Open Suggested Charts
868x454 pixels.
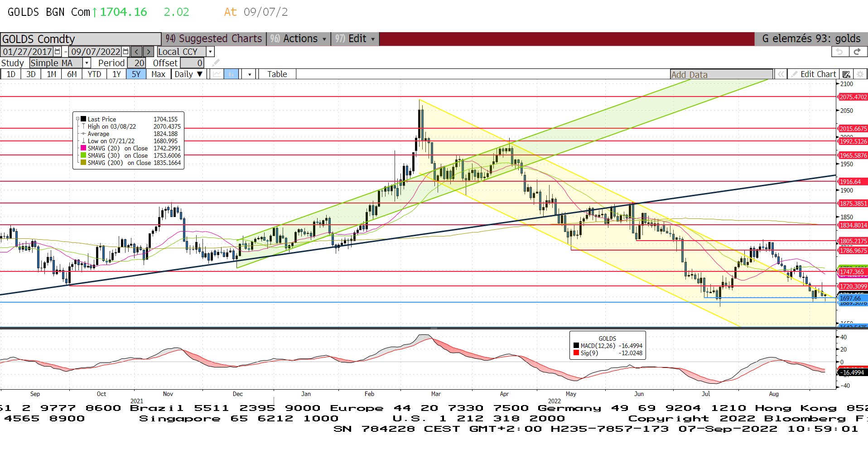click(x=213, y=39)
